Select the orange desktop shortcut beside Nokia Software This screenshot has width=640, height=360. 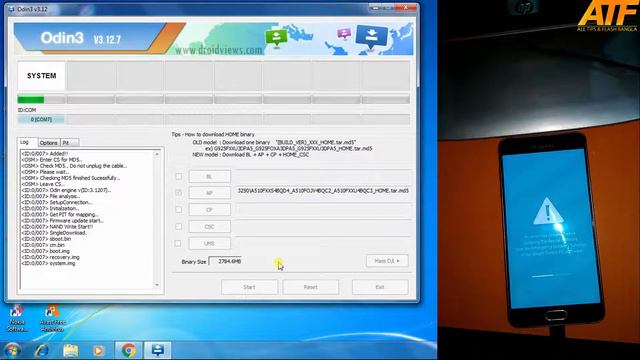click(x=52, y=318)
